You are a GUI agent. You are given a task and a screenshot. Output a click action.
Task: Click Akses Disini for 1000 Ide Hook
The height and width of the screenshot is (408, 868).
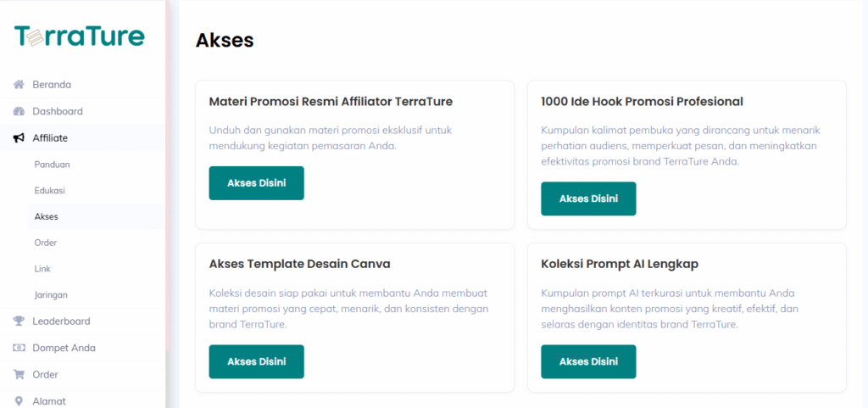point(588,198)
